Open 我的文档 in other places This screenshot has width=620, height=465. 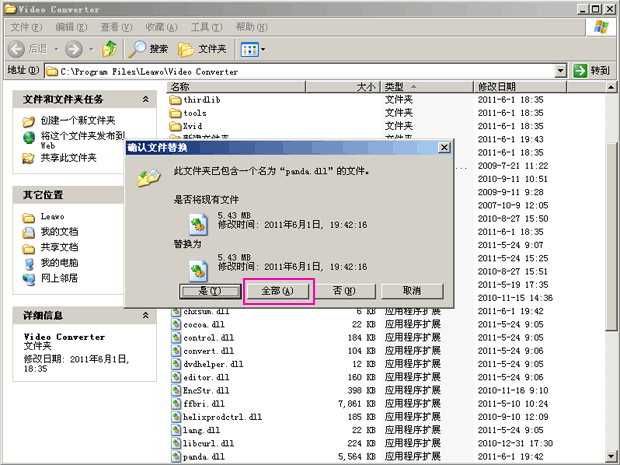(x=59, y=232)
